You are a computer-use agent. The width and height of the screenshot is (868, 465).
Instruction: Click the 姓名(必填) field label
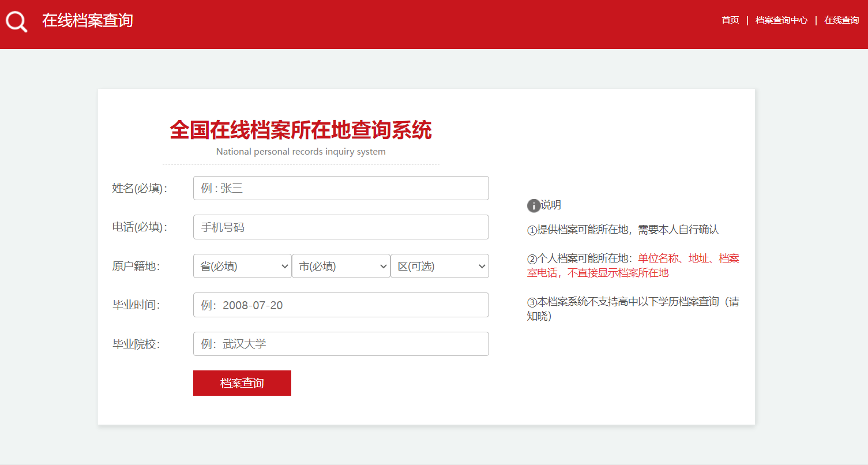[x=140, y=188]
